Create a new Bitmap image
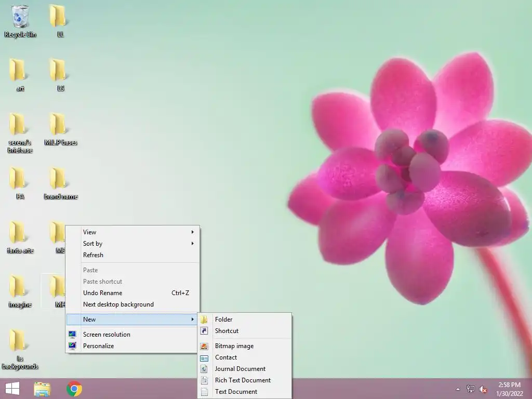The height and width of the screenshot is (399, 532). [x=245, y=346]
